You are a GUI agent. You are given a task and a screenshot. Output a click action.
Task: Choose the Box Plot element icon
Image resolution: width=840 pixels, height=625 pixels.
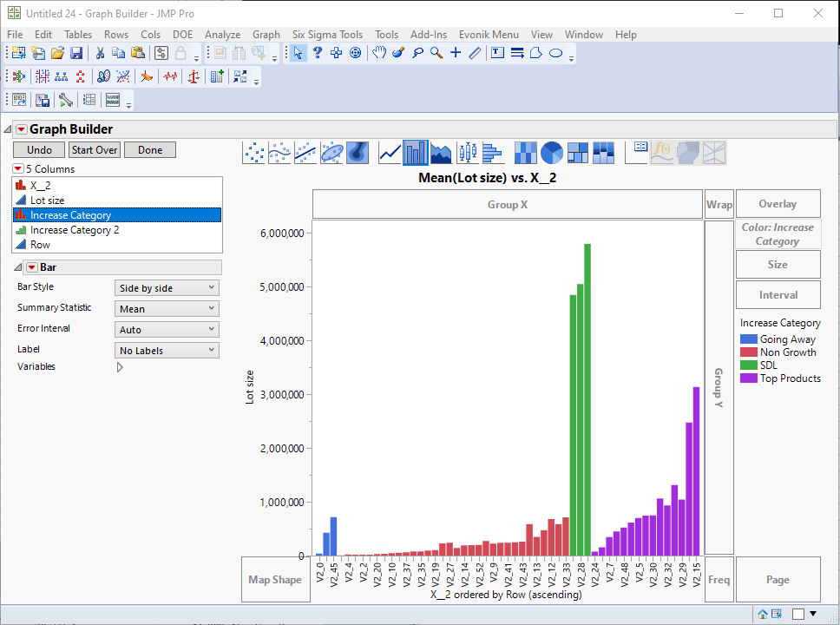[468, 153]
